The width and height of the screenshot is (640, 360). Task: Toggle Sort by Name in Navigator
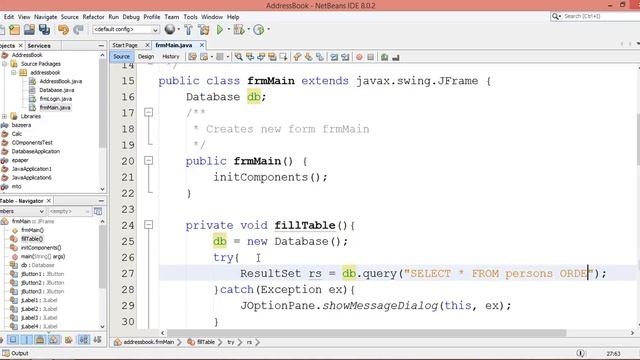(x=84, y=340)
